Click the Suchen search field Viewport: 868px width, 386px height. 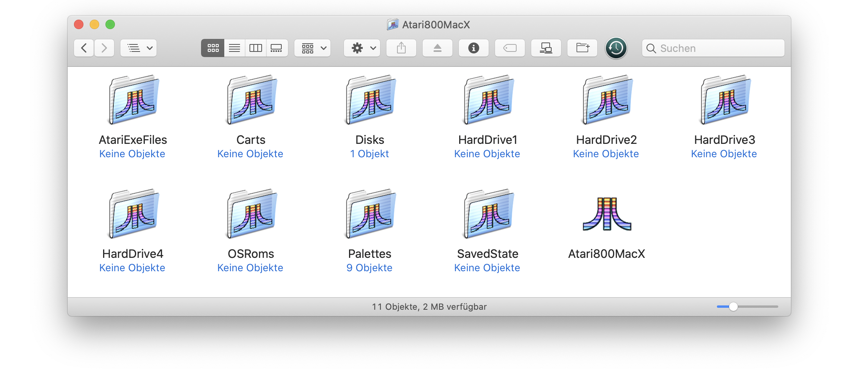(x=713, y=48)
